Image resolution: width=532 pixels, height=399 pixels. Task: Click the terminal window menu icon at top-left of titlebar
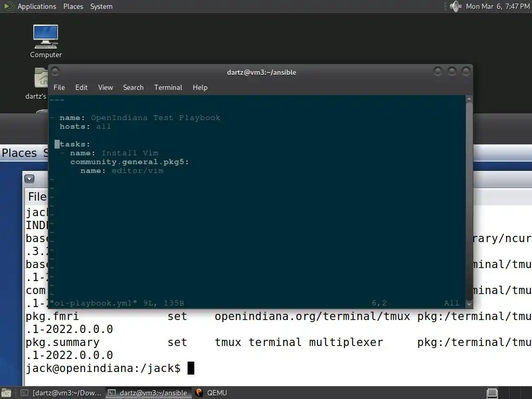coord(55,71)
